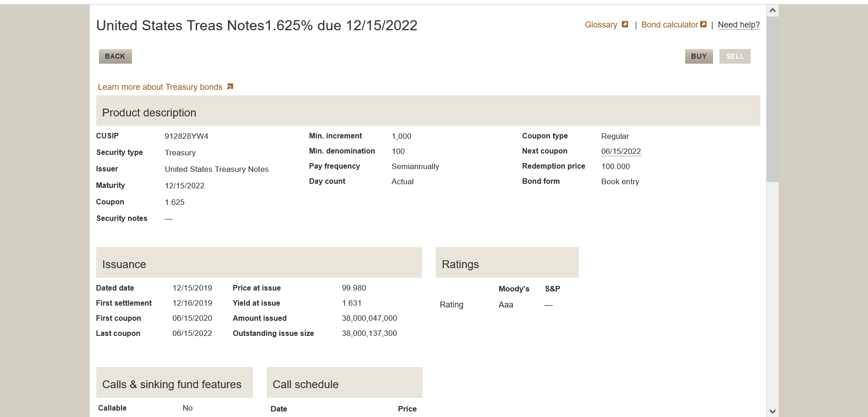Click the Moody's rating value Aaa
The image size is (868, 417).
506,305
